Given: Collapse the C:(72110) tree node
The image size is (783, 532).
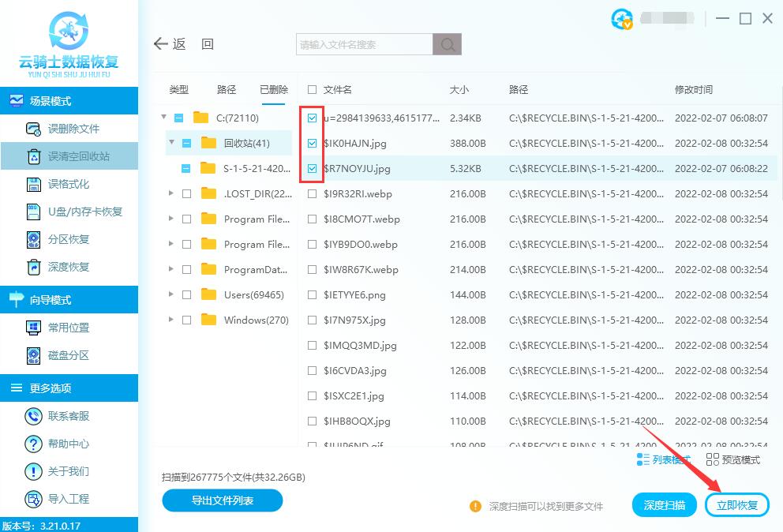Looking at the screenshot, I should coord(164,117).
